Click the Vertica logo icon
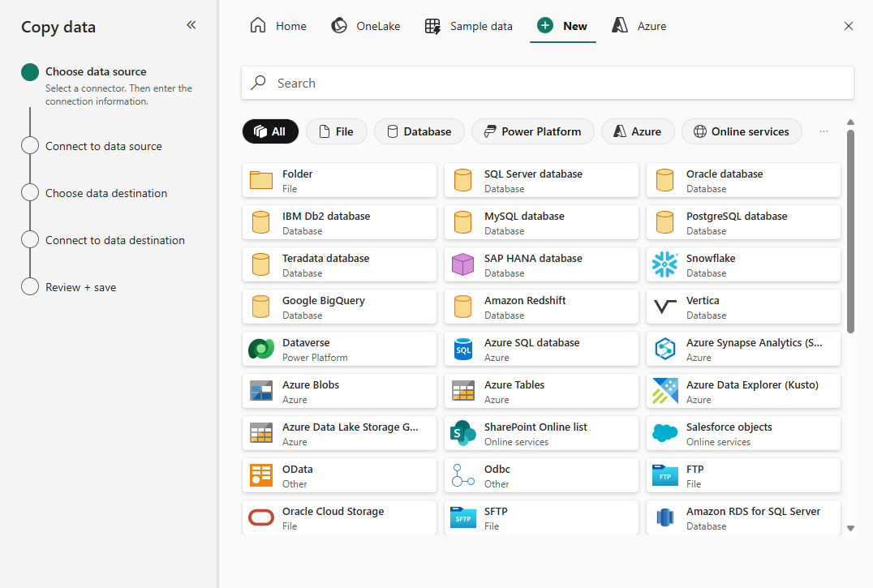This screenshot has height=588, width=873. coord(664,307)
